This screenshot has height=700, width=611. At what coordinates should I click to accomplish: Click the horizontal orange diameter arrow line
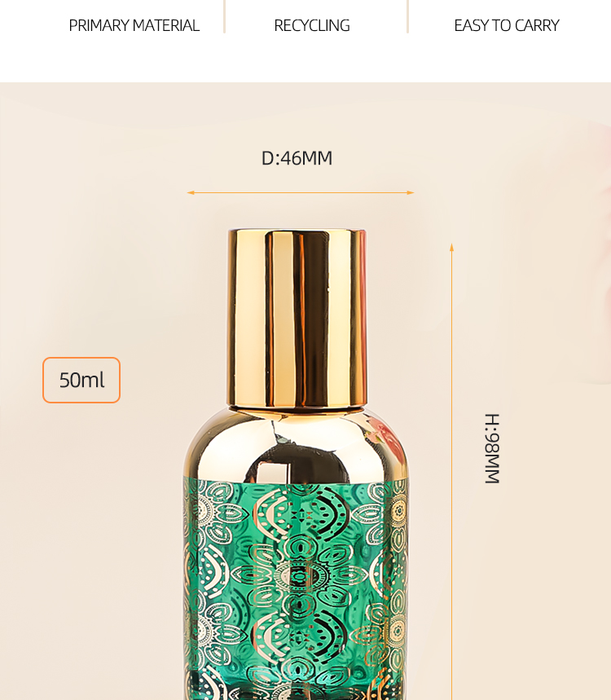(301, 193)
